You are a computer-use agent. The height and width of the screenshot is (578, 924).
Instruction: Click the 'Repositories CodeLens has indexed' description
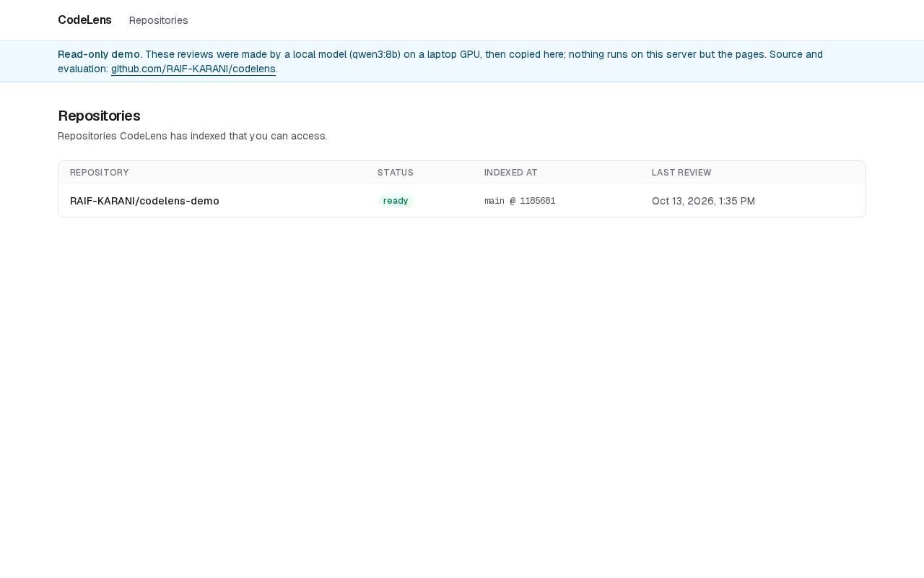193,136
